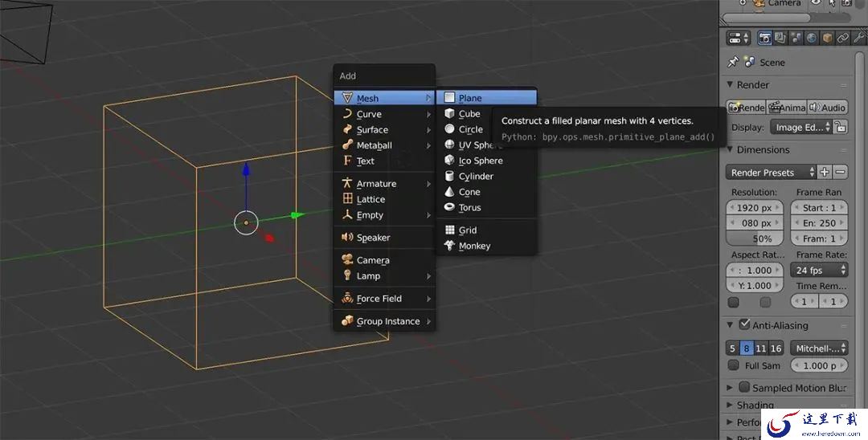Click the 50% resolution percentage slider
This screenshot has height=440, width=868.
[x=755, y=238]
